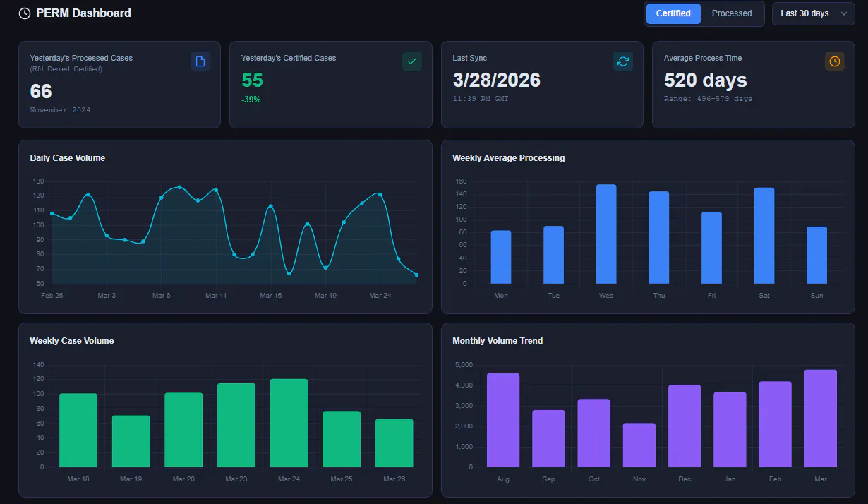Click the clock icon beside PERM Dashboard
868x504 pixels.
click(25, 13)
